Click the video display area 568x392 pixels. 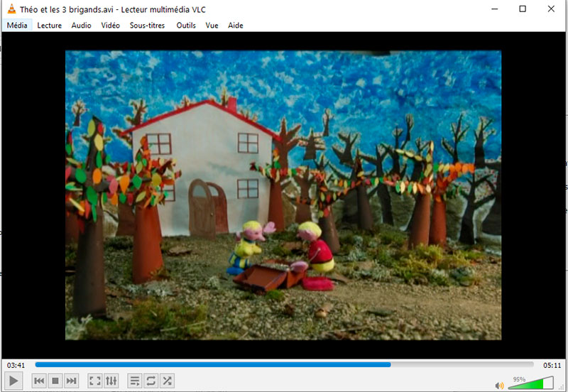(283, 195)
